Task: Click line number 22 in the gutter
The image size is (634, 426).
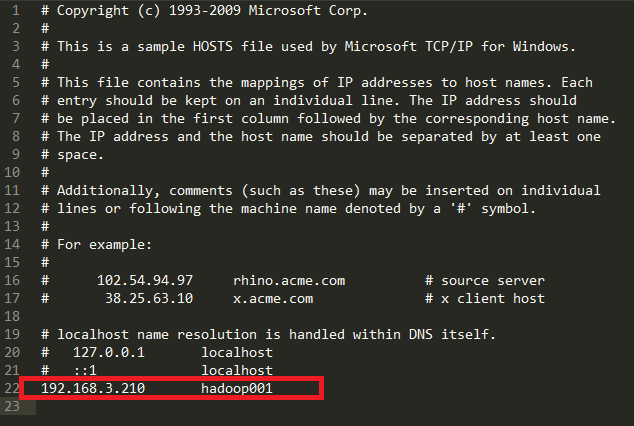Action: click(15, 388)
